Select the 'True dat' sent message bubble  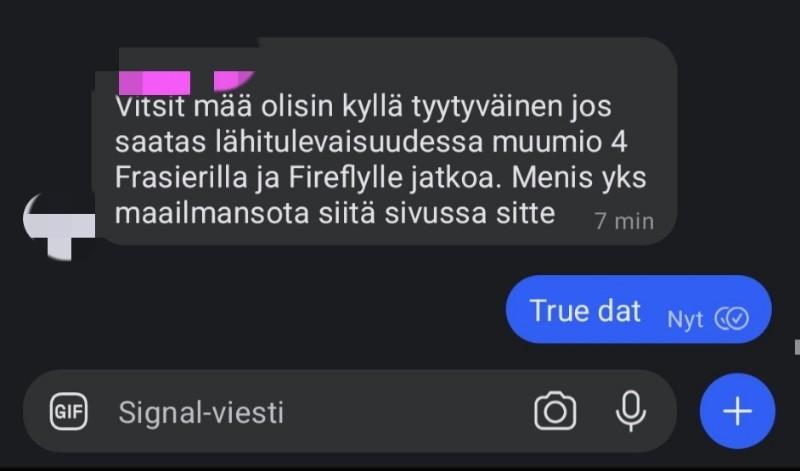(x=638, y=310)
